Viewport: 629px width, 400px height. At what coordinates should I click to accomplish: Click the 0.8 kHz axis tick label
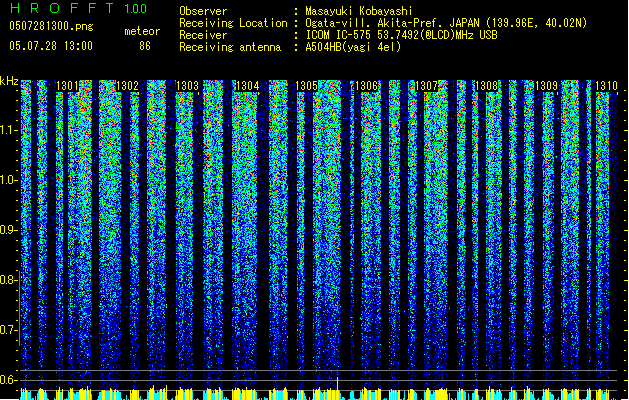8,280
